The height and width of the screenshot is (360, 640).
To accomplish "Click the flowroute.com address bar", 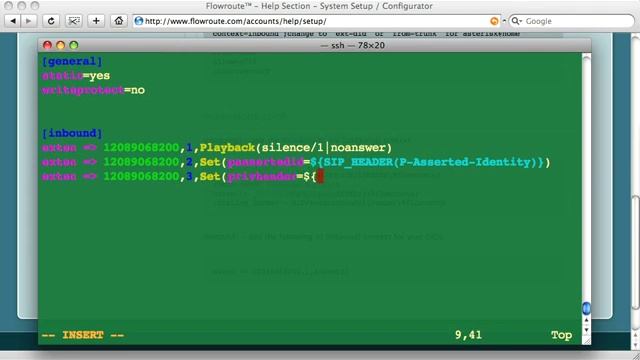I will pos(316,21).
